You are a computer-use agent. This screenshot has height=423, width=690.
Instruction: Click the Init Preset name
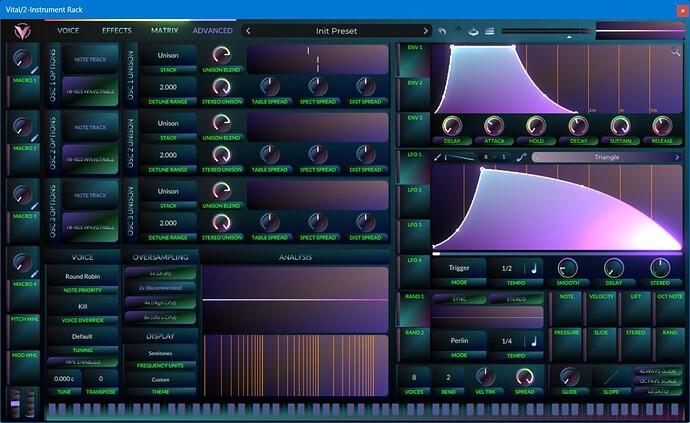[x=336, y=31]
